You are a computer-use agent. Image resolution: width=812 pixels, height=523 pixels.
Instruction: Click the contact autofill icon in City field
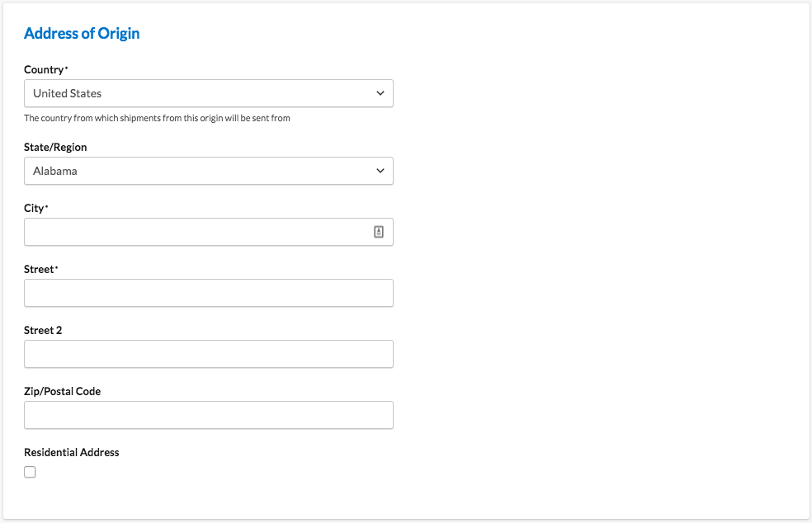click(379, 233)
